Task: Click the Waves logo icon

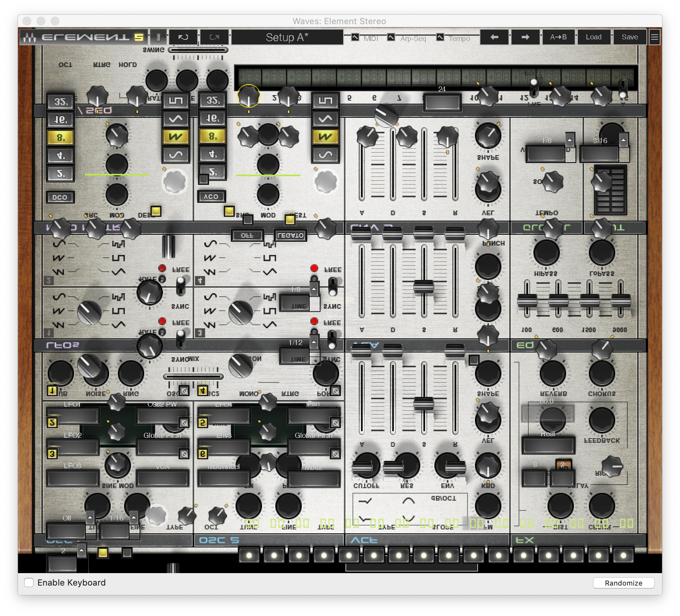Action: tap(30, 37)
